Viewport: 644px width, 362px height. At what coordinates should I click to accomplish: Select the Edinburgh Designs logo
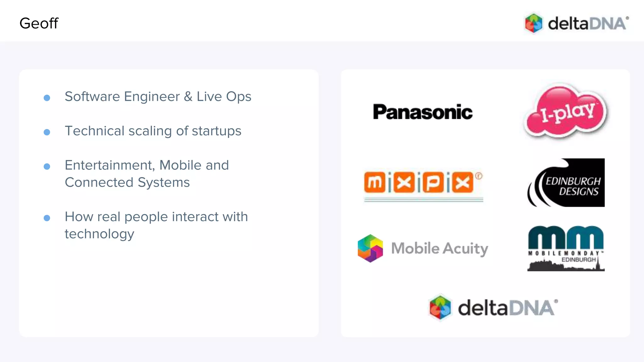point(566,183)
